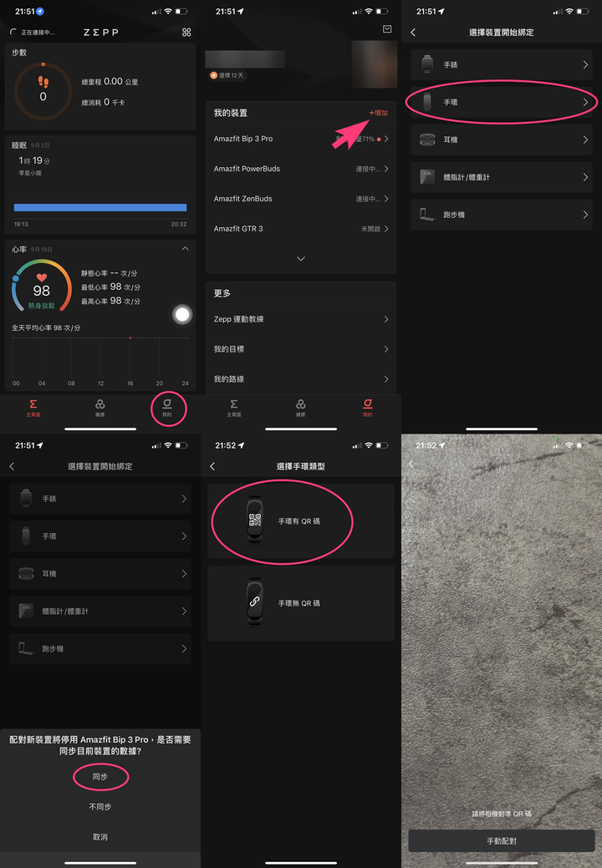Open the chevron on the 我的目標 row
The width and height of the screenshot is (602, 868).
click(386, 349)
